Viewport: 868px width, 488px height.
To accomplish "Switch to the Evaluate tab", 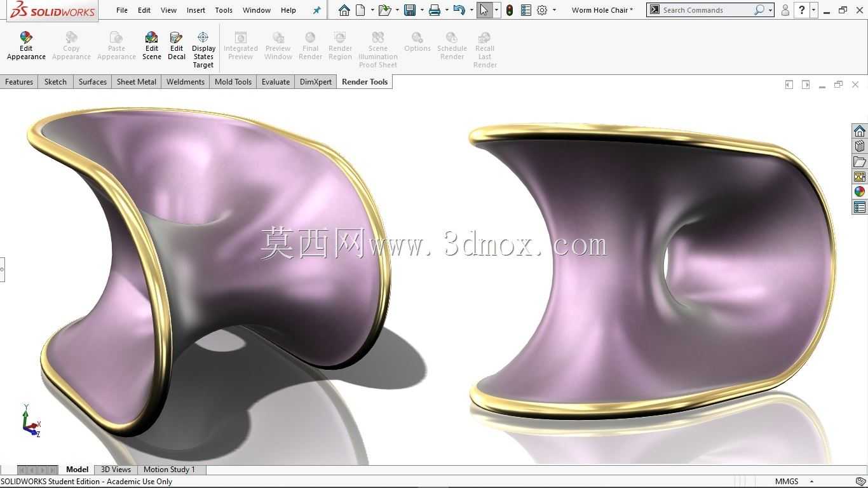I will 276,81.
